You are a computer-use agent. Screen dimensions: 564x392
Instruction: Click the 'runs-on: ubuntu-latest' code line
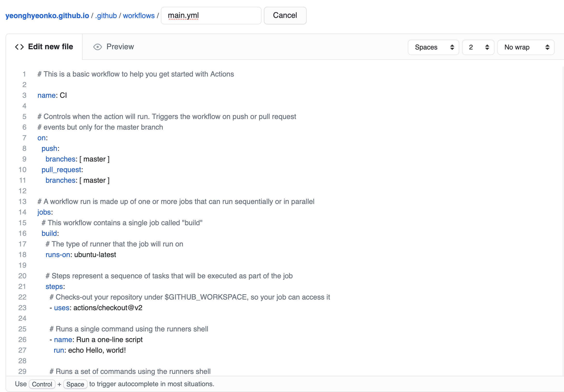[81, 255]
